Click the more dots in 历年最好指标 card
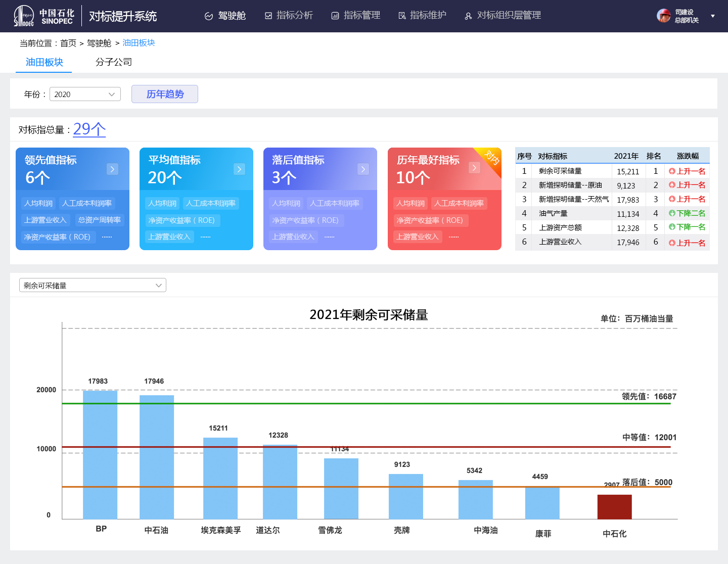Viewport: 728px width, 564px height. point(453,237)
